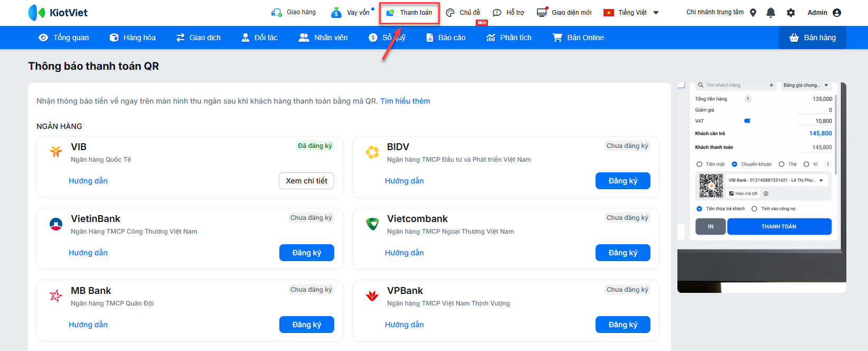This screenshot has width=868, height=351.
Task: Open Hướng dẫn link for VPBank
Action: tap(404, 325)
